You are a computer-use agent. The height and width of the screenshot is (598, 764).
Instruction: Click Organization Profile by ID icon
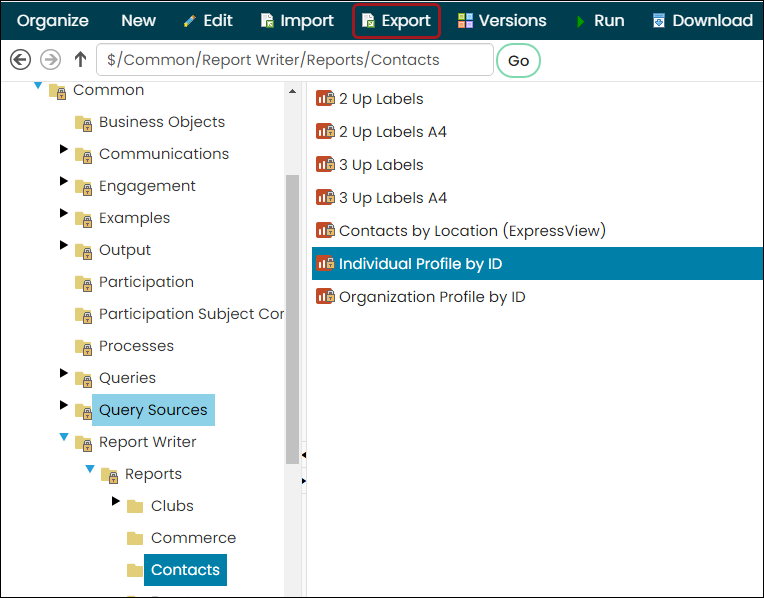pyautogui.click(x=325, y=296)
